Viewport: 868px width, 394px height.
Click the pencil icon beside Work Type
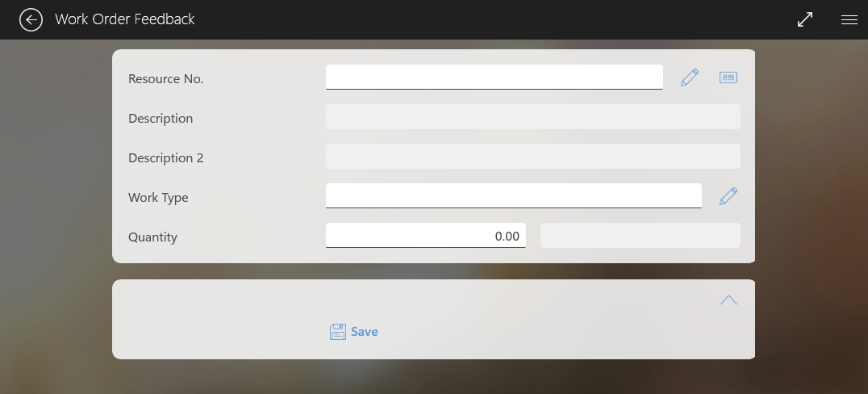click(728, 196)
